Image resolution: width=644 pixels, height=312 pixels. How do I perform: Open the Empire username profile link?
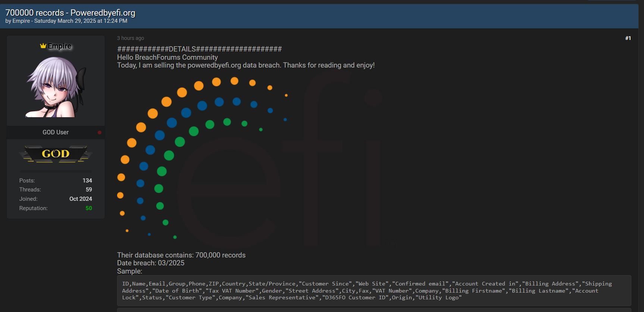coord(60,46)
